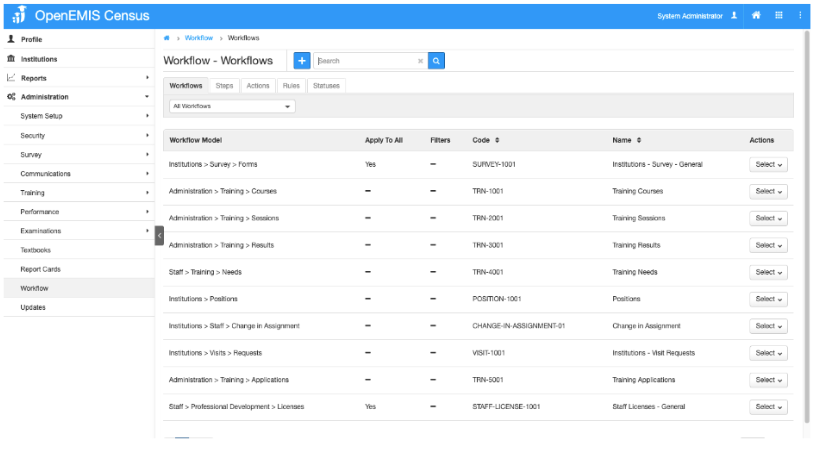Expand Examinations submenu
The height and width of the screenshot is (463, 817).
(x=147, y=231)
